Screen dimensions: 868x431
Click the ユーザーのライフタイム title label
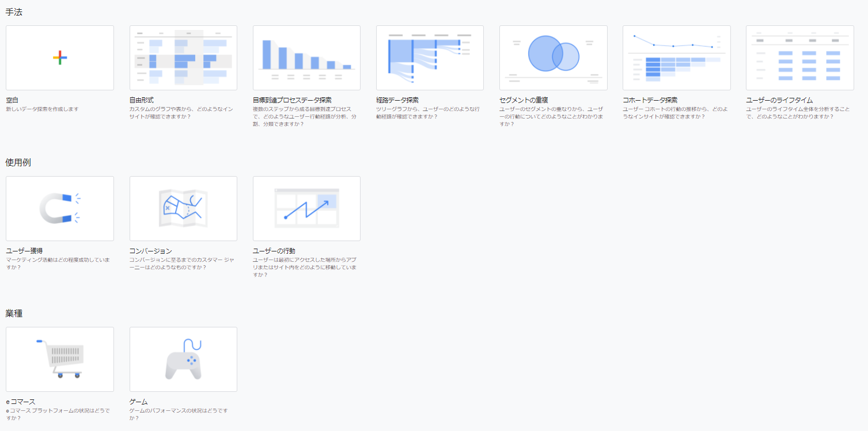pos(779,100)
